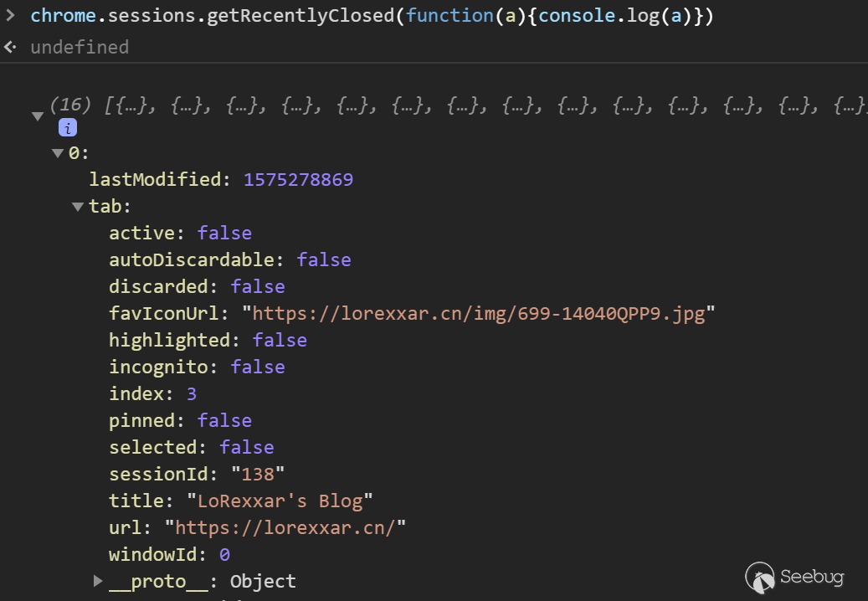Select the incognito property row
Image resolution: width=868 pixels, height=601 pixels.
[197, 367]
